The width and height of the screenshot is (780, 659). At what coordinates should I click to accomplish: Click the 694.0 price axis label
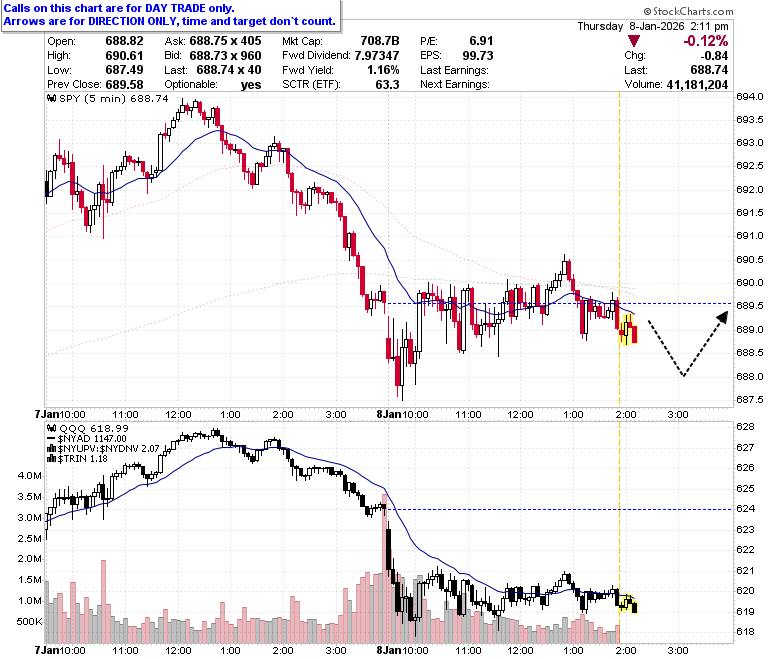click(750, 96)
